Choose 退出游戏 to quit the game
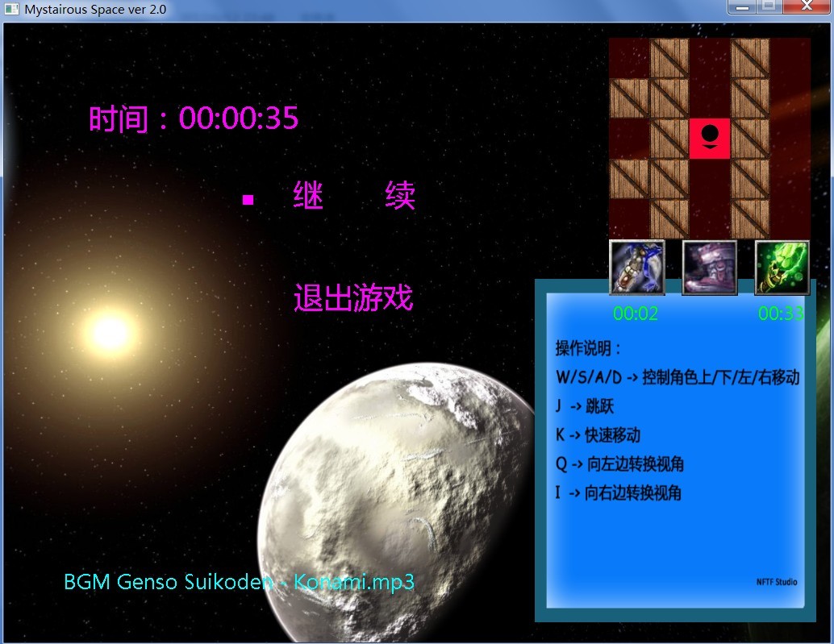 pyautogui.click(x=353, y=297)
